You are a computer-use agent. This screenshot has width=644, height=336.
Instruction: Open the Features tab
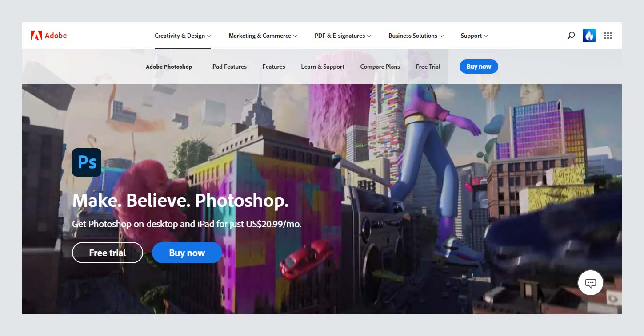click(274, 67)
